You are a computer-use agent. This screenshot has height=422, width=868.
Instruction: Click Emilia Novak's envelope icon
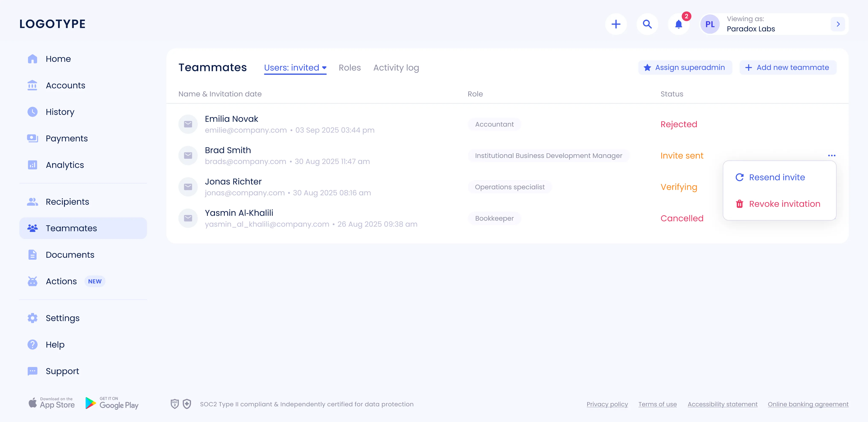(x=188, y=124)
